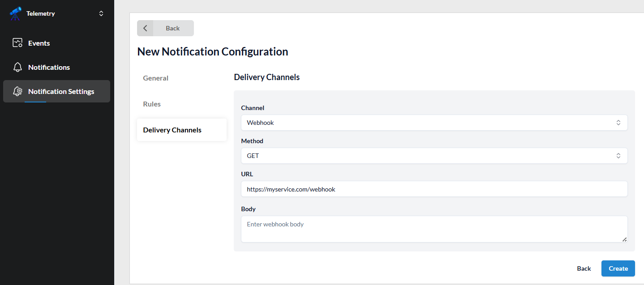Switch to the General step tab
The height and width of the screenshot is (285, 644).
tap(155, 78)
